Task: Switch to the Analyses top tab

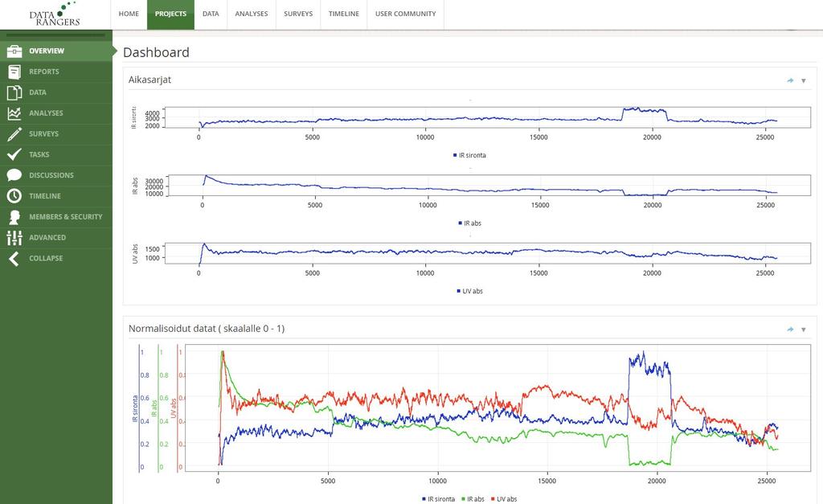Action: tap(252, 14)
